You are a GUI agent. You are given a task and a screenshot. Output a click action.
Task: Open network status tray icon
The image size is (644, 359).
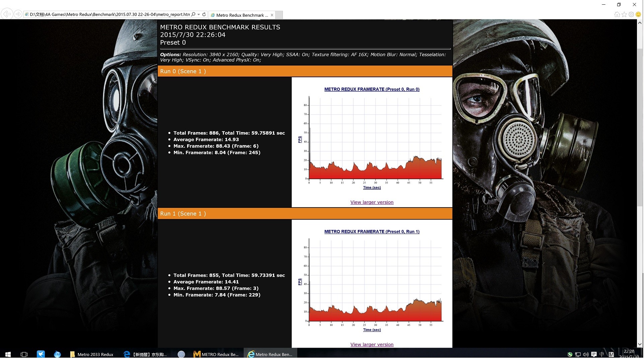tap(578, 355)
